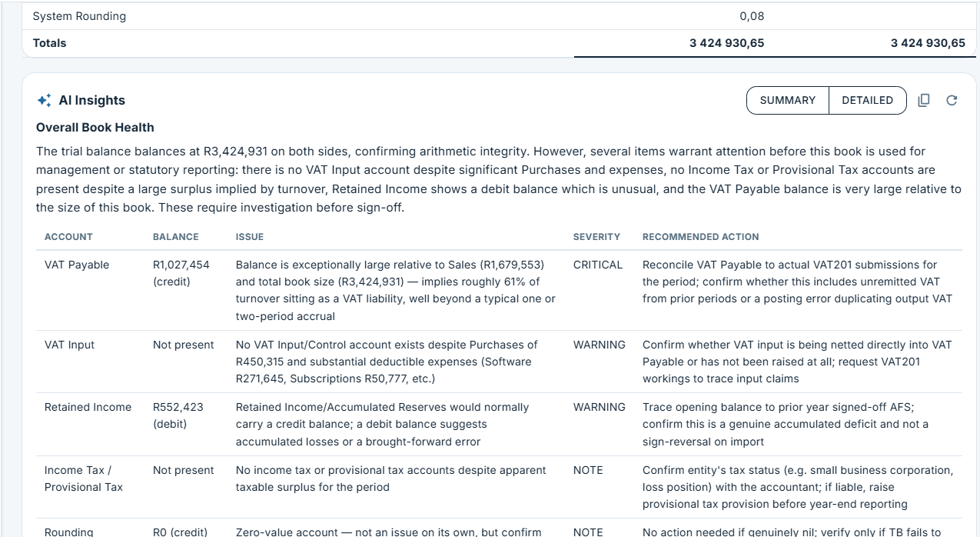Select the R0 (credit) balance

tap(181, 532)
